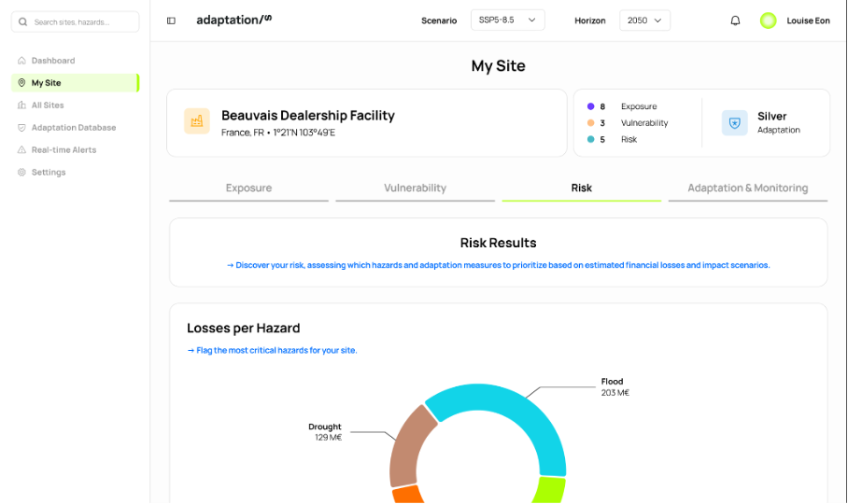Click Louise Eon's green avatar
Screen dimensions: 848x504
point(768,21)
